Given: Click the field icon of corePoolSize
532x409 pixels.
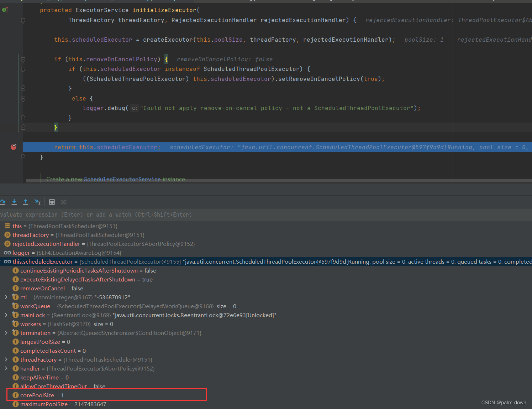Looking at the screenshot, I should tap(16, 395).
